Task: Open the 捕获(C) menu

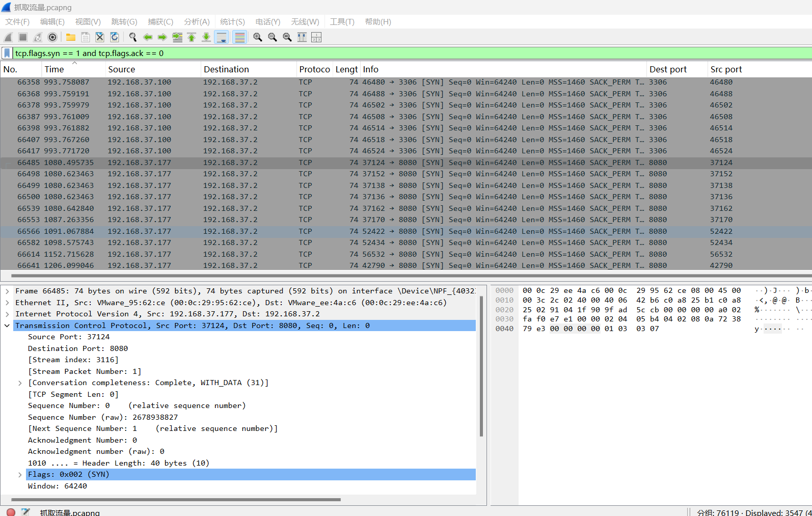Action: [x=160, y=22]
